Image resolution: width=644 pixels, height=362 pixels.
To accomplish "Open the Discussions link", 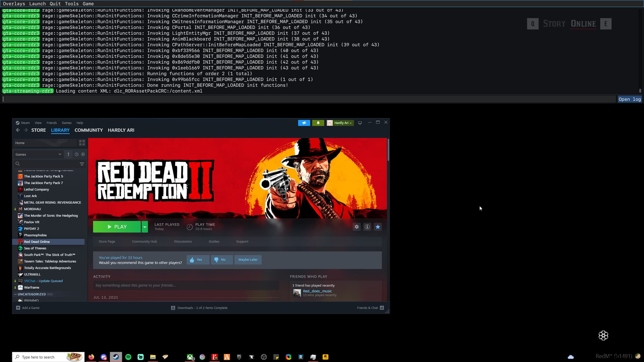I will click(x=183, y=241).
